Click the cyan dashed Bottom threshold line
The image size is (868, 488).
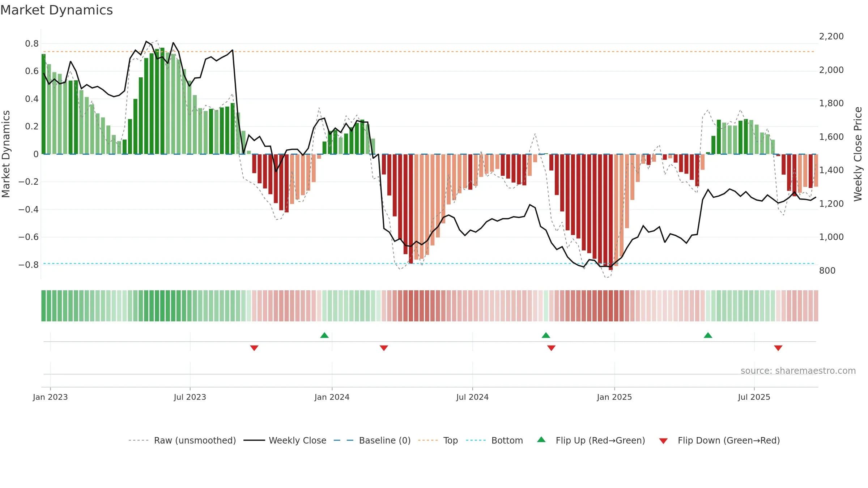429,264
